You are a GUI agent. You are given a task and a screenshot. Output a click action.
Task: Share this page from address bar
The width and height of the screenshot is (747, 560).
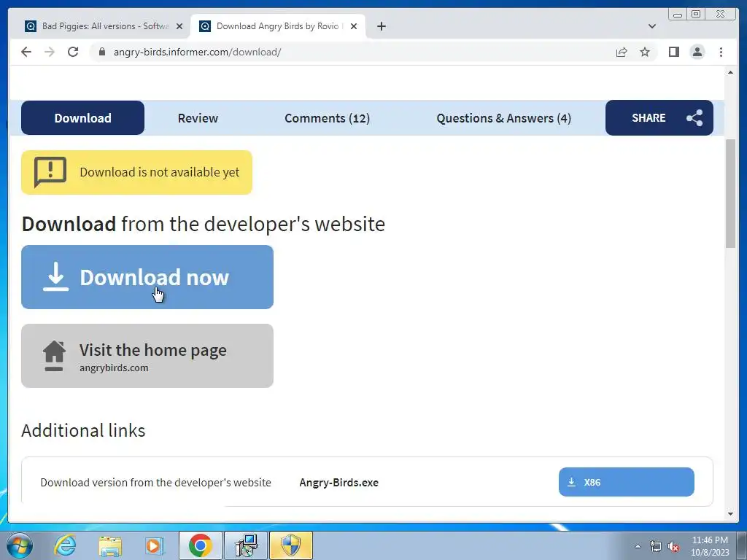coord(622,52)
